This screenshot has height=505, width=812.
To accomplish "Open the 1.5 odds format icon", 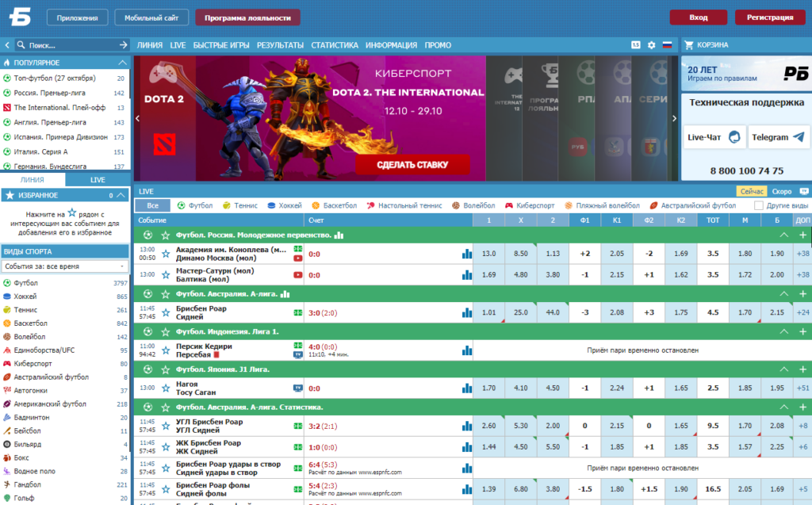I will (636, 45).
